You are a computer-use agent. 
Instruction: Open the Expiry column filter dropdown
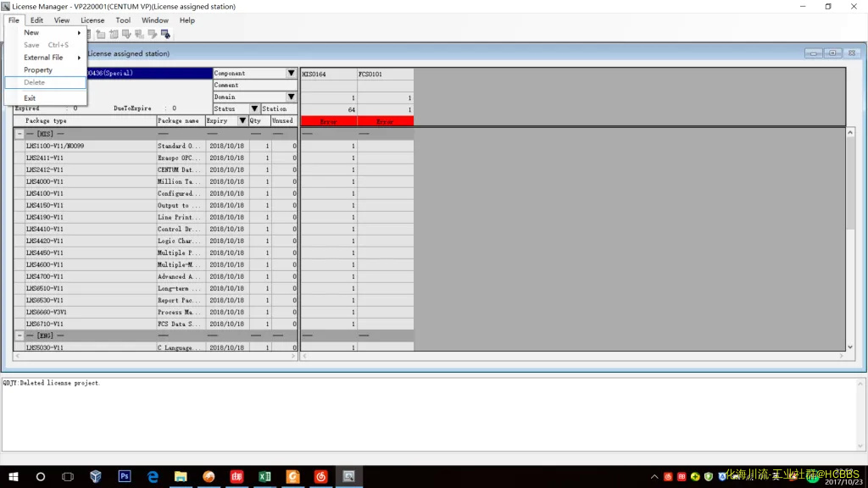[242, 120]
